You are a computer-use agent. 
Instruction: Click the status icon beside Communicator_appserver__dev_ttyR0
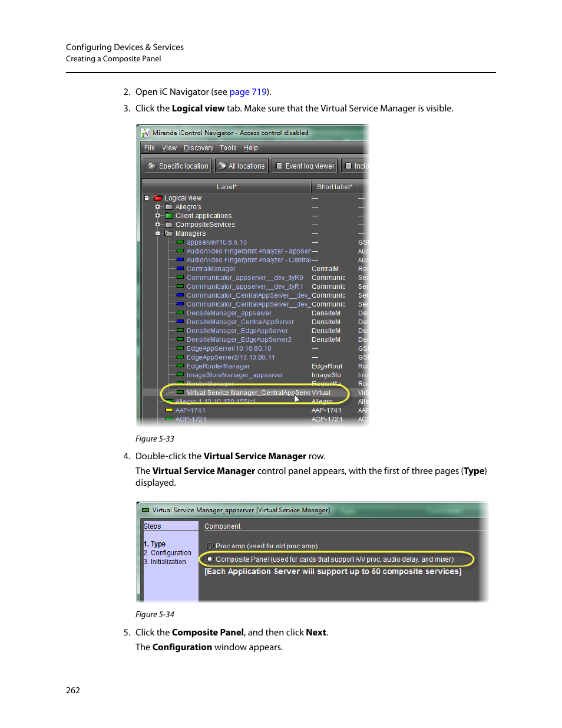[x=180, y=277]
